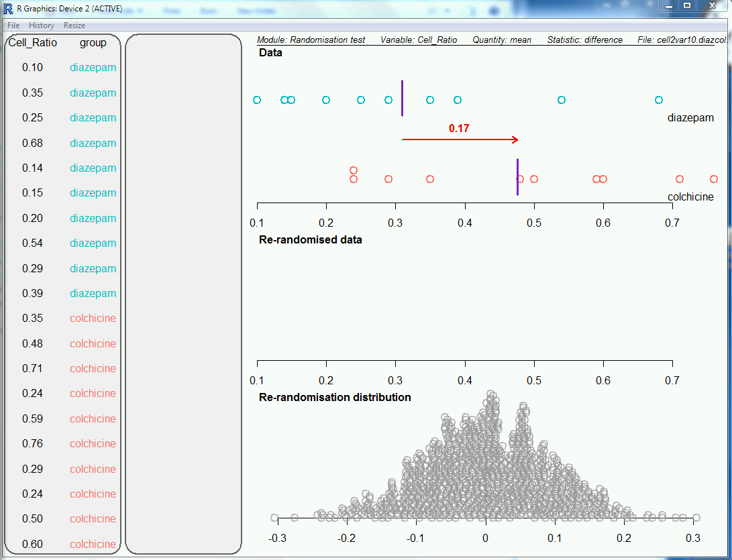Click the leftmost grey point in distribution

(x=274, y=518)
